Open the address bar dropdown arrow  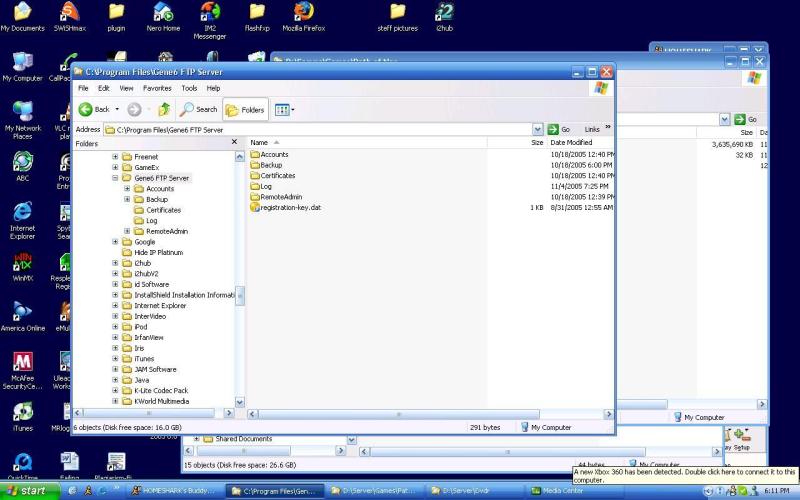(537, 130)
